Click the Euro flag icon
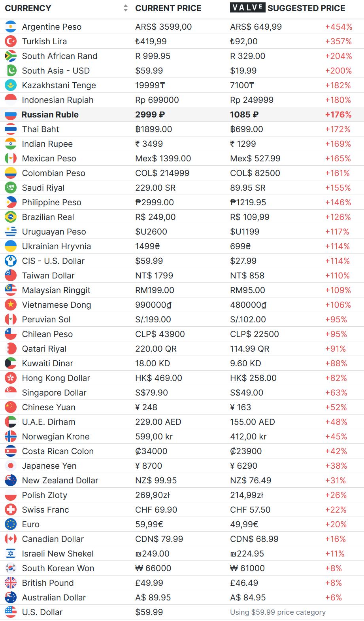The width and height of the screenshot is (364, 621). coord(11,524)
